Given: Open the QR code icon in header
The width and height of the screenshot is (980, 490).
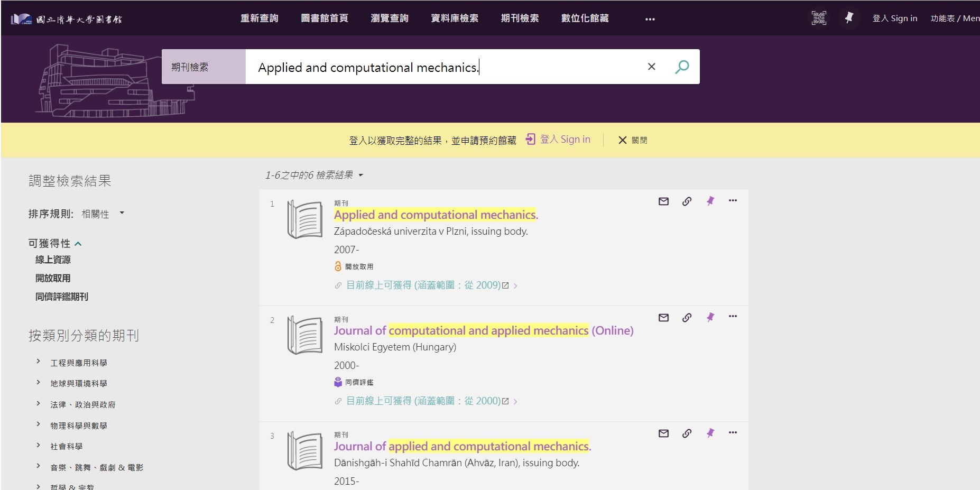Looking at the screenshot, I should click(818, 18).
